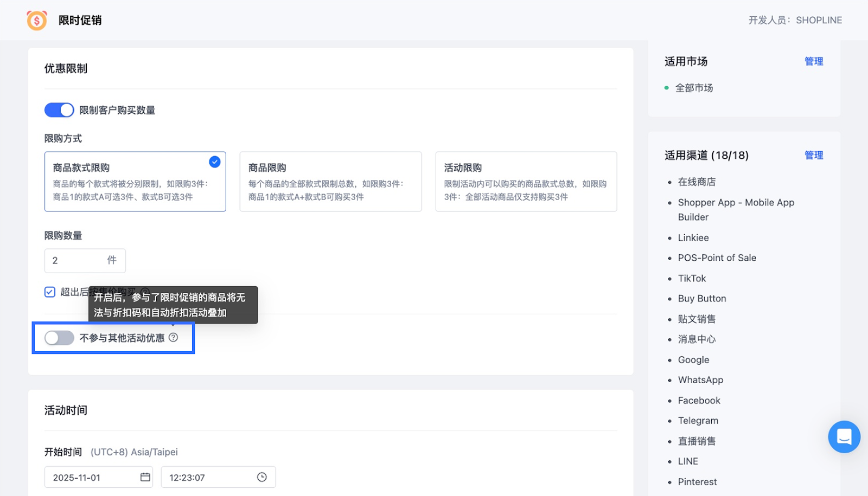
Task: Select 商品限购 purchase limit option
Action: [x=330, y=182]
